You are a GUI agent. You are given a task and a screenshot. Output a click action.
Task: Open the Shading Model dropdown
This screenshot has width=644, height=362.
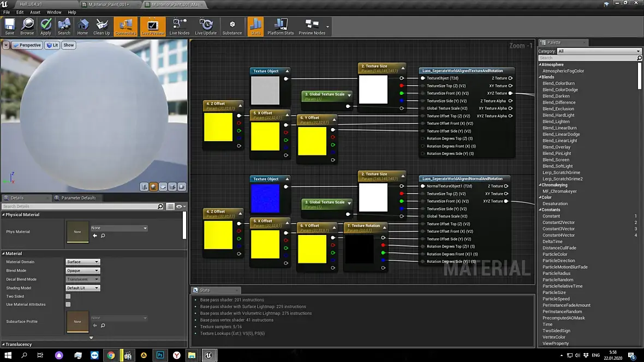(83, 288)
